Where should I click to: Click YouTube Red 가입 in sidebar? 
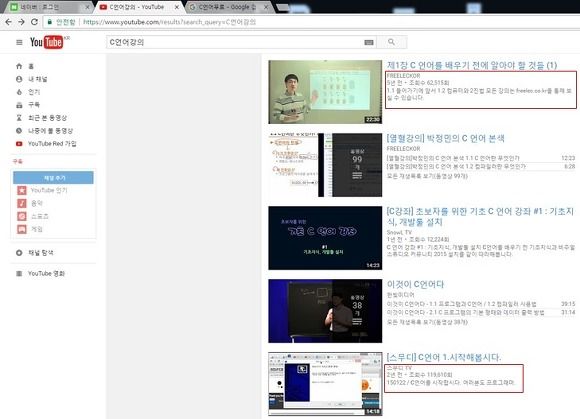(x=46, y=144)
